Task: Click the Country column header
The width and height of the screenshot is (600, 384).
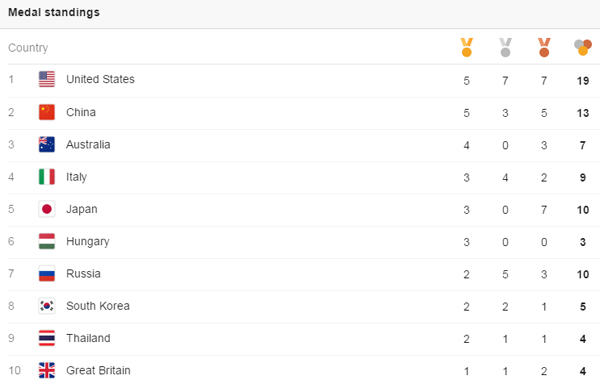Action: click(28, 48)
